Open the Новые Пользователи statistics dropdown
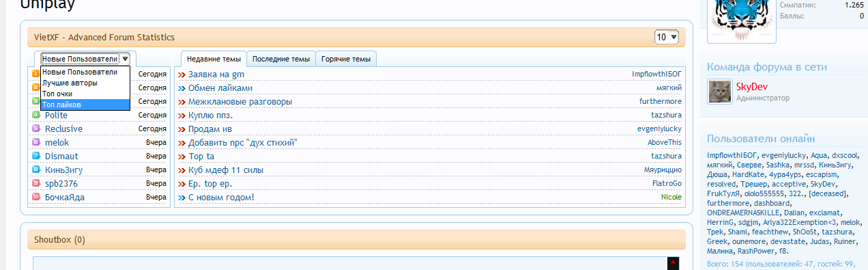This screenshot has width=868, height=270. point(85,59)
